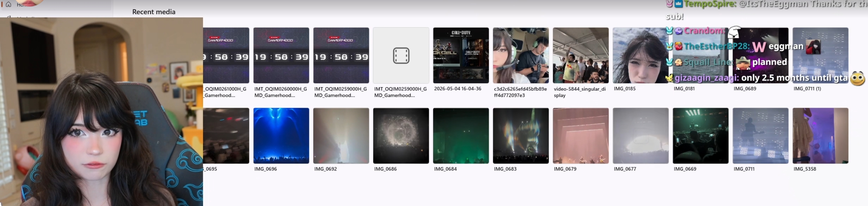The image size is (868, 206).
Task: Open the second-row IMG_0711 guitarist thumbnail
Action: click(761, 136)
